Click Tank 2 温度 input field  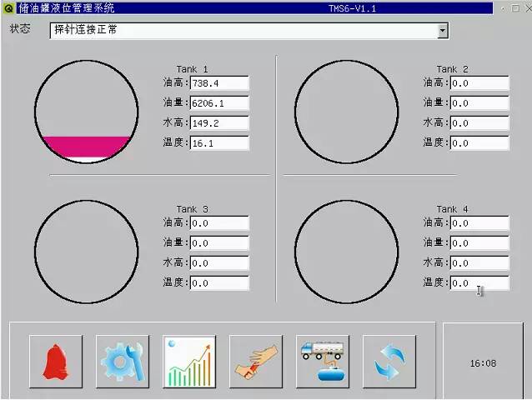pyautogui.click(x=479, y=143)
